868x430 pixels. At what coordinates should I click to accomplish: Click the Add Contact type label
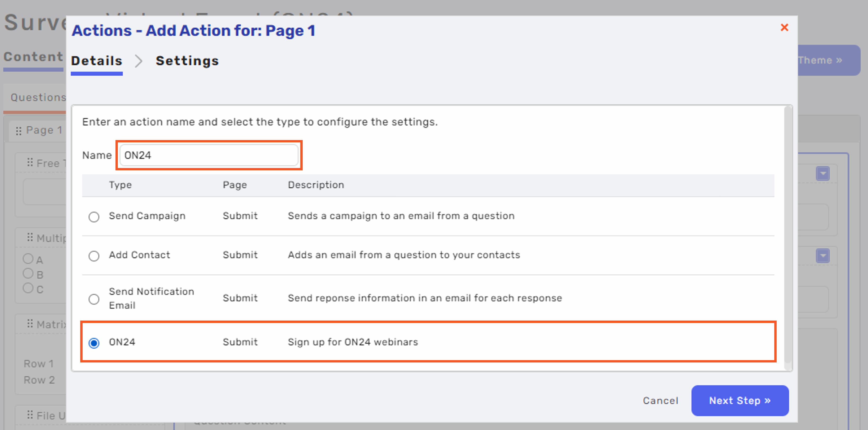pos(139,255)
